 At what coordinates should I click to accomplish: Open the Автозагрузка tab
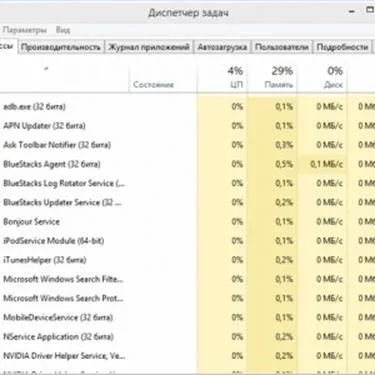pos(222,47)
